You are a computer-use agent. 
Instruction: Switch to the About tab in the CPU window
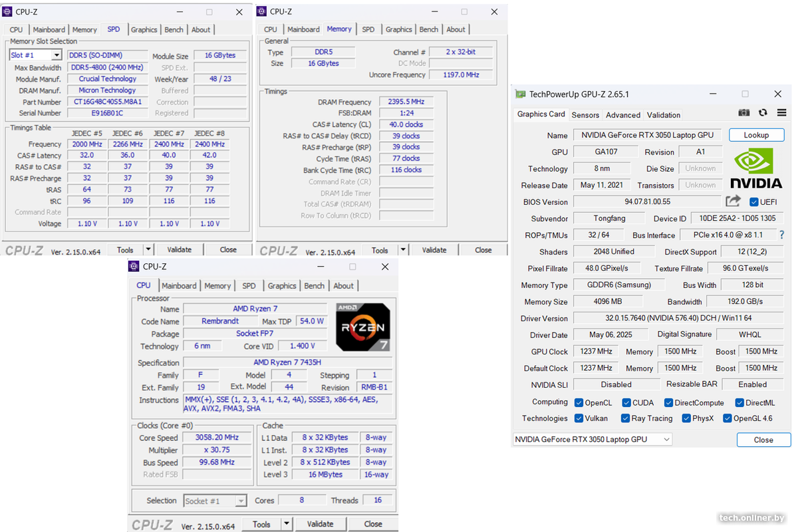click(343, 286)
